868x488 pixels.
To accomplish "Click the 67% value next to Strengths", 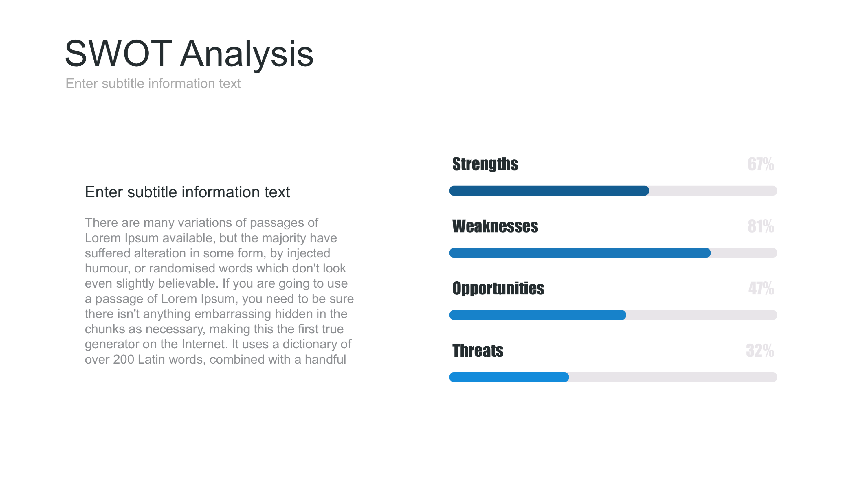I will pos(761,164).
